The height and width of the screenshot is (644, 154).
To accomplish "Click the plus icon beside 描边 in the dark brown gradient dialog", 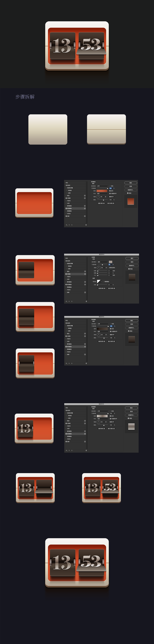I will [x=85, y=333].
